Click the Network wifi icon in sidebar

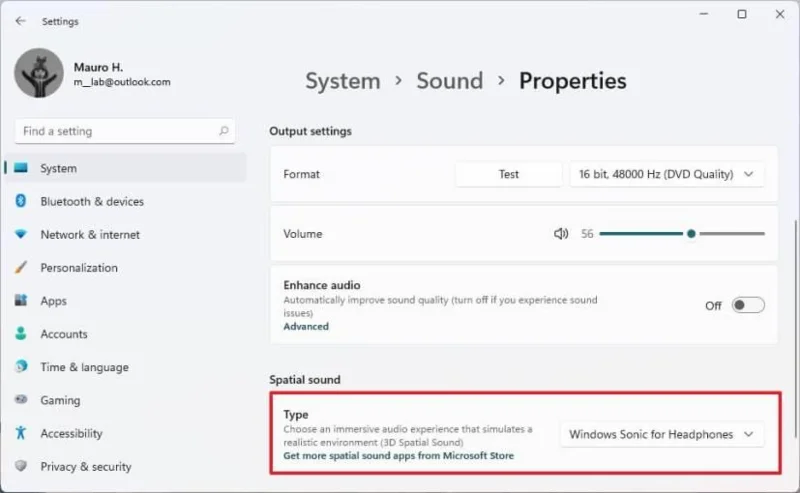point(21,234)
